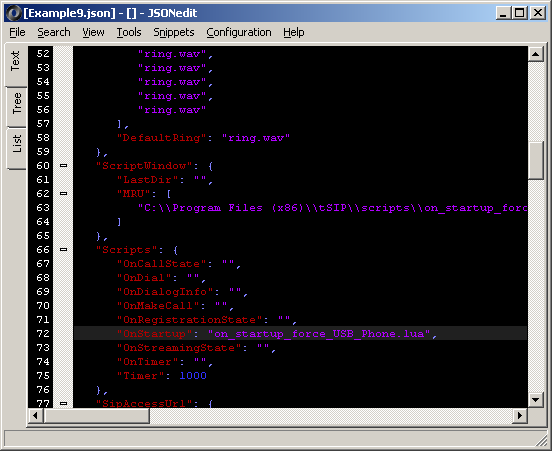Click the horizontal scrollbar thumb

[96, 416]
